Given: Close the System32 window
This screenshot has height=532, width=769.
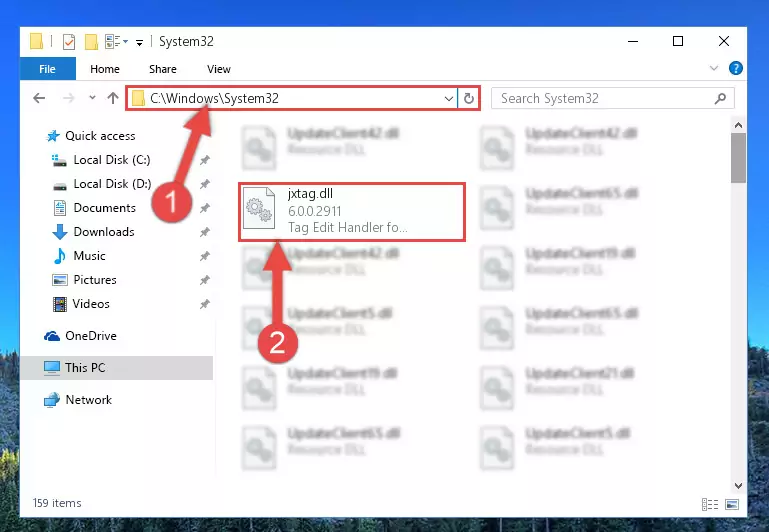Looking at the screenshot, I should (x=723, y=42).
